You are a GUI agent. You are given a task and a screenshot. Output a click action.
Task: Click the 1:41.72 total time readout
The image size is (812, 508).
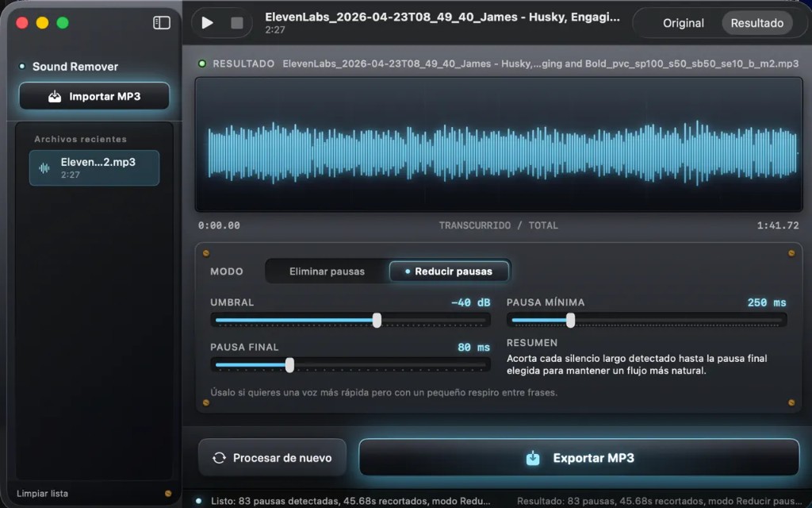coord(778,225)
